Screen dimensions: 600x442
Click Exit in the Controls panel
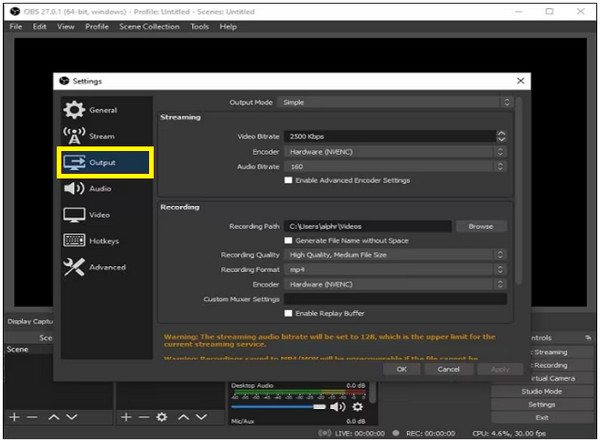(x=541, y=418)
